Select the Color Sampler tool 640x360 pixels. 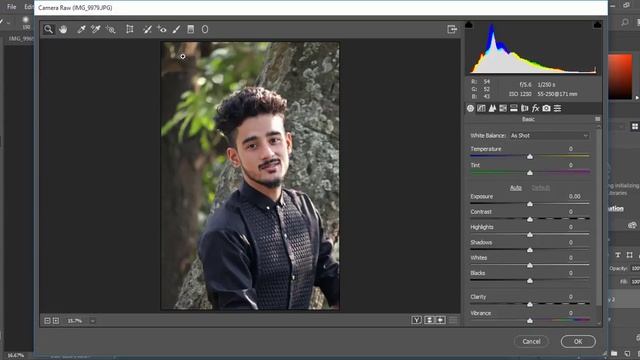96,29
